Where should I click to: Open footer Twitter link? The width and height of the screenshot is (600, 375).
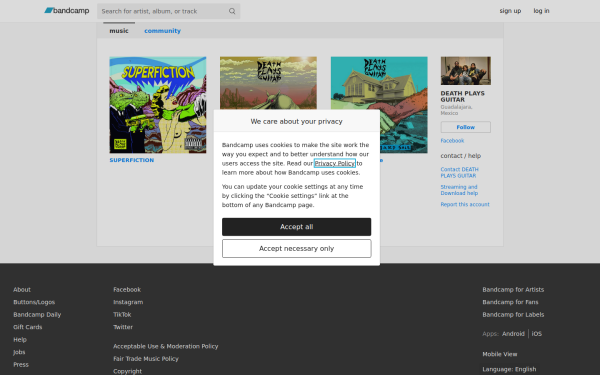tap(123, 327)
